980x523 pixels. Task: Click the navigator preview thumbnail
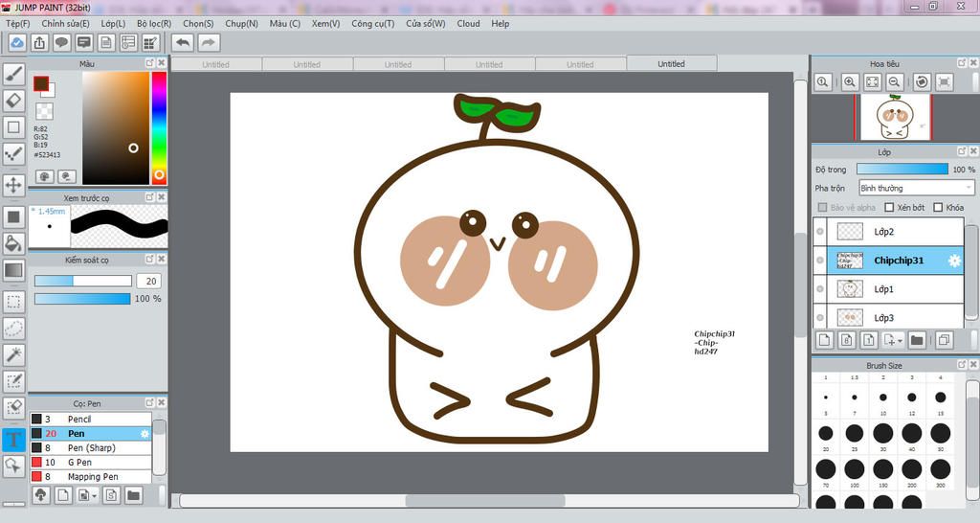click(895, 117)
